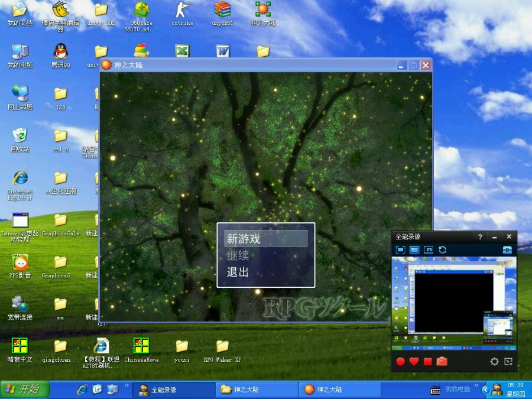Open help question mark in 全能录像
Viewport: 532px width, 399px height.
coord(480,237)
